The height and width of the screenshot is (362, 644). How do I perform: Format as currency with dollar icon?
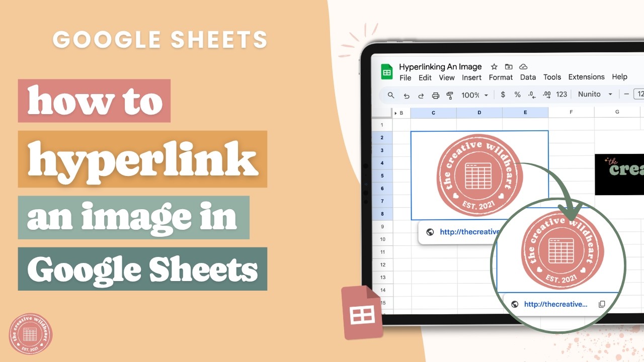(x=503, y=95)
